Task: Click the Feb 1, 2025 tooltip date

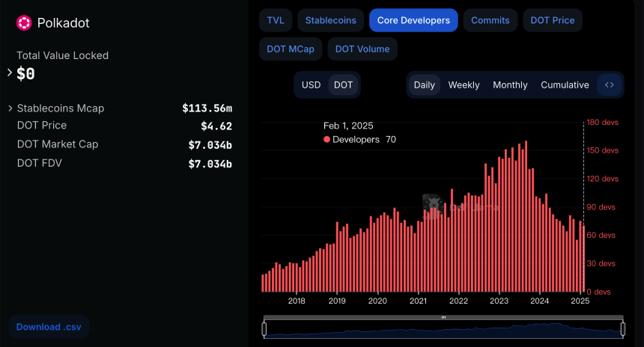Action: pyautogui.click(x=348, y=126)
